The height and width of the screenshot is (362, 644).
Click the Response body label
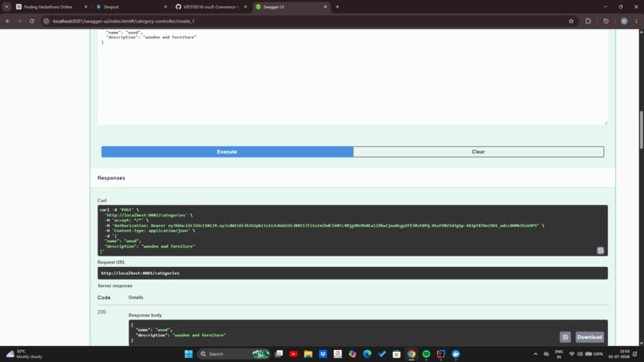[145, 315]
